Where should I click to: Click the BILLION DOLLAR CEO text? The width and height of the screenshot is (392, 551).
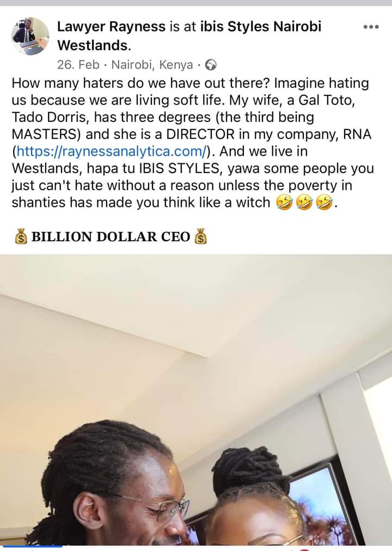click(111, 236)
